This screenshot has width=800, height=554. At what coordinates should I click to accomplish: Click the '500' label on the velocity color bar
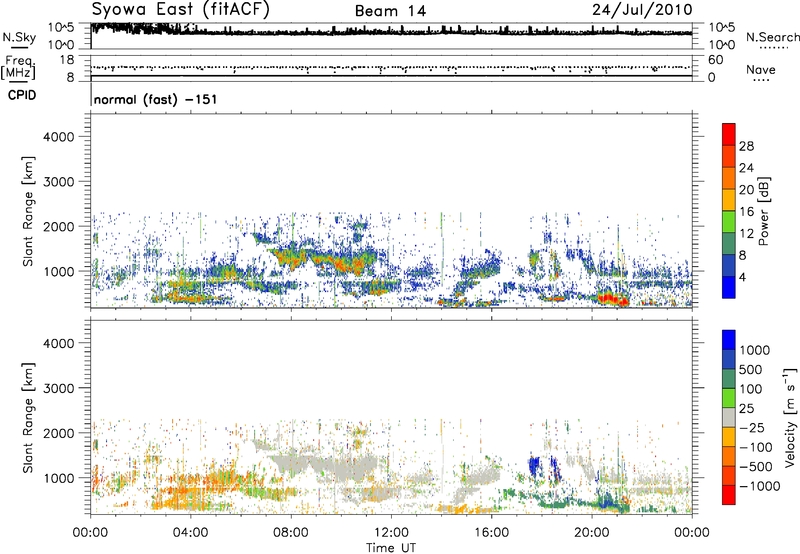[750, 370]
